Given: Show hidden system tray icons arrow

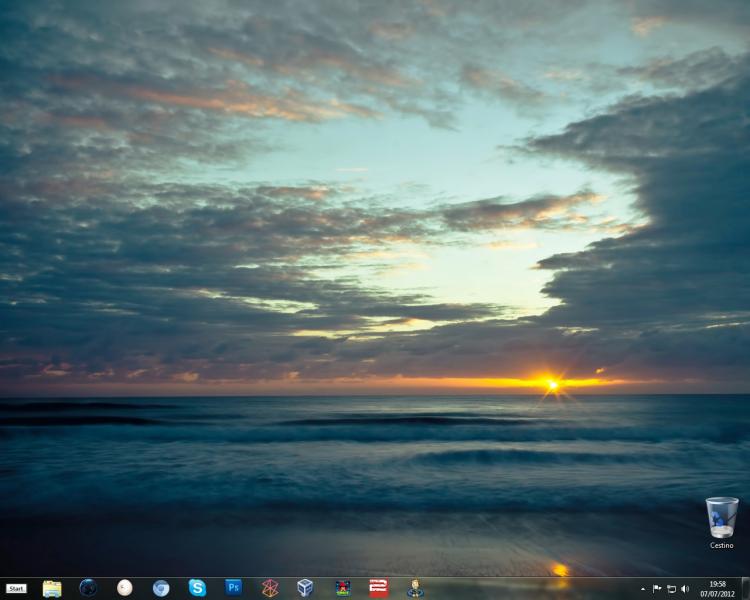Looking at the screenshot, I should coord(643,589).
